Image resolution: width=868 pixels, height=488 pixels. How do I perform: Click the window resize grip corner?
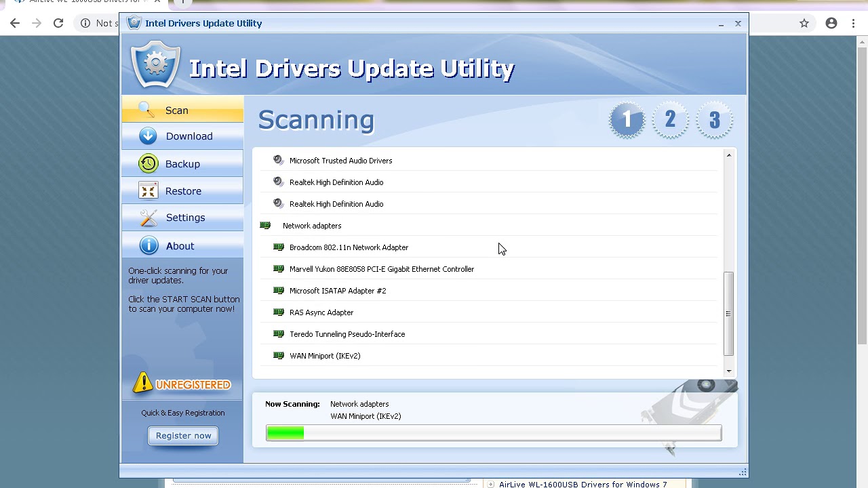743,472
